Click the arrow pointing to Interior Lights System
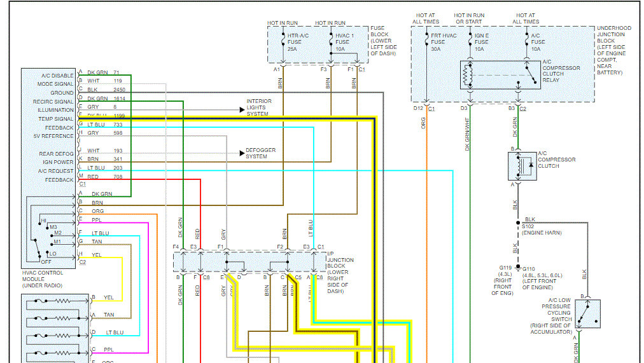This screenshot has width=644, height=363. click(x=242, y=109)
